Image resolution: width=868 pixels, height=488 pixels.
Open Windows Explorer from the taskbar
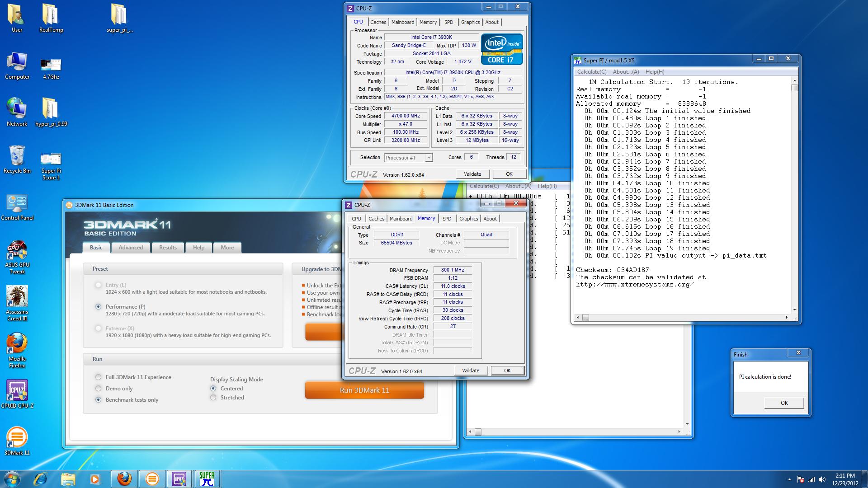(68, 479)
